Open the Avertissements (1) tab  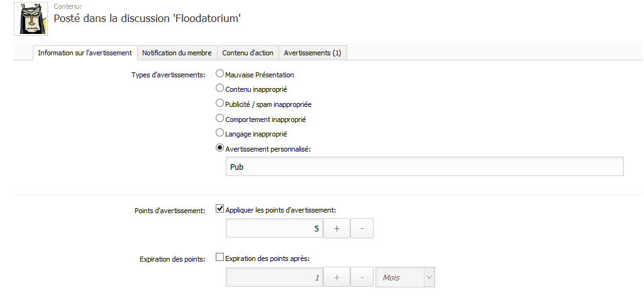pyautogui.click(x=313, y=53)
